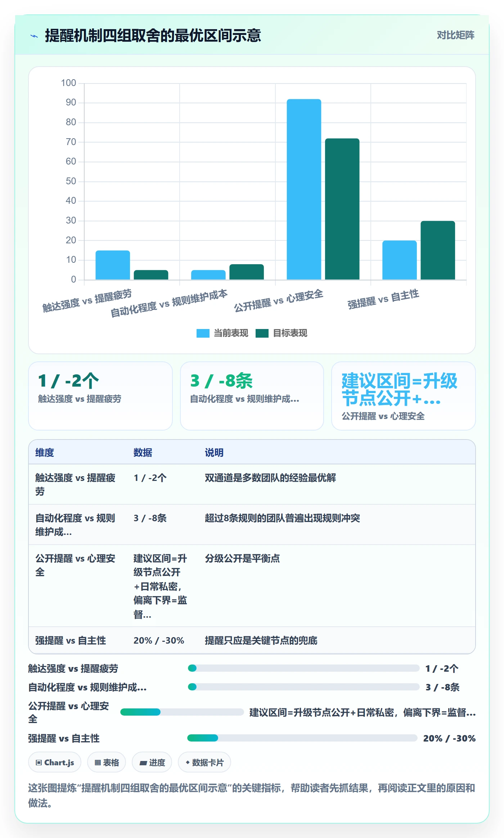The image size is (504, 838).
Task: Select the green 强提醒 vs 自主性 bar
Action: coord(438,250)
